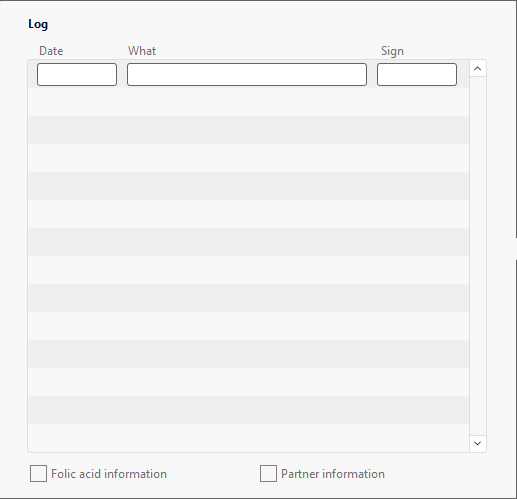Click the scroll down arrow of the Log list

tap(477, 443)
